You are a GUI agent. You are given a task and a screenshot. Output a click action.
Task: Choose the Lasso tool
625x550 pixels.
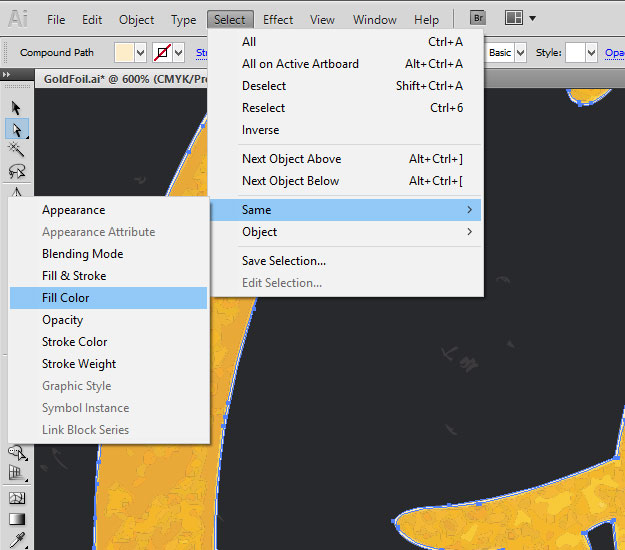coord(16,171)
